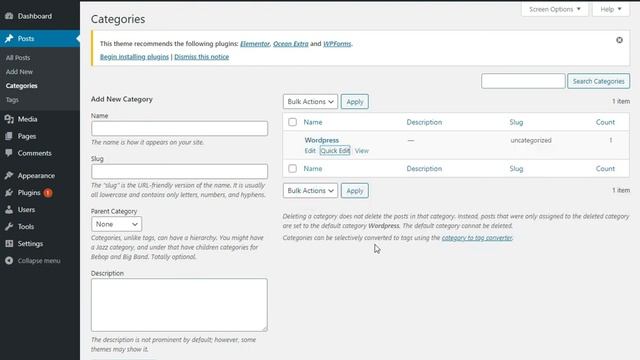This screenshot has width=640, height=360.
Task: Click the Settings sliders icon
Action: click(9, 244)
